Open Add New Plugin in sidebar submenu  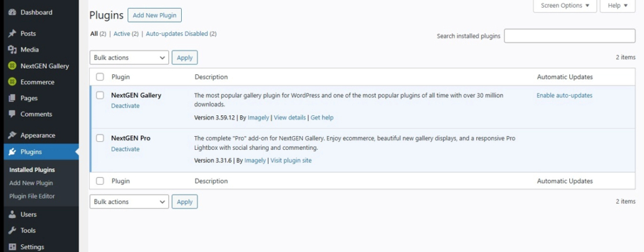click(31, 183)
